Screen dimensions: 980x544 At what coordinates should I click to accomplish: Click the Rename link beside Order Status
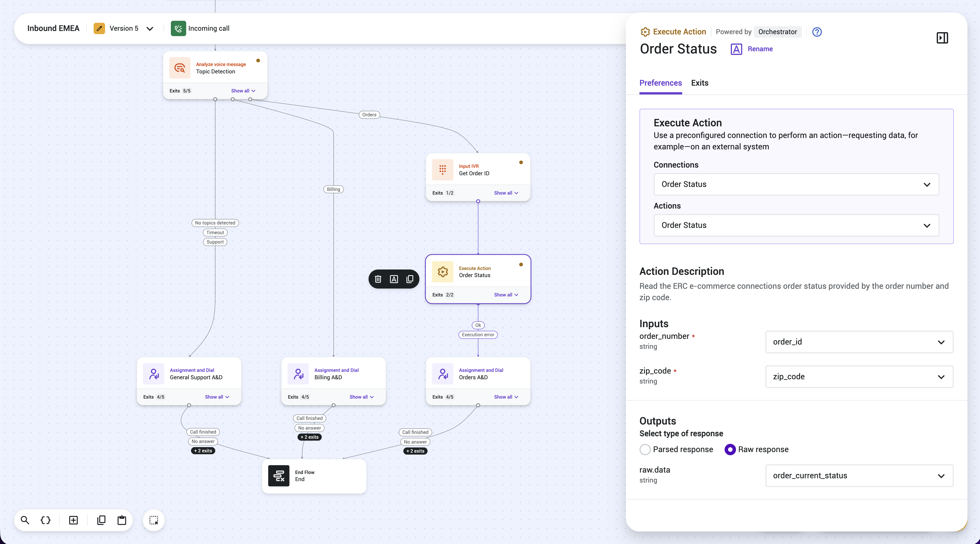[760, 49]
